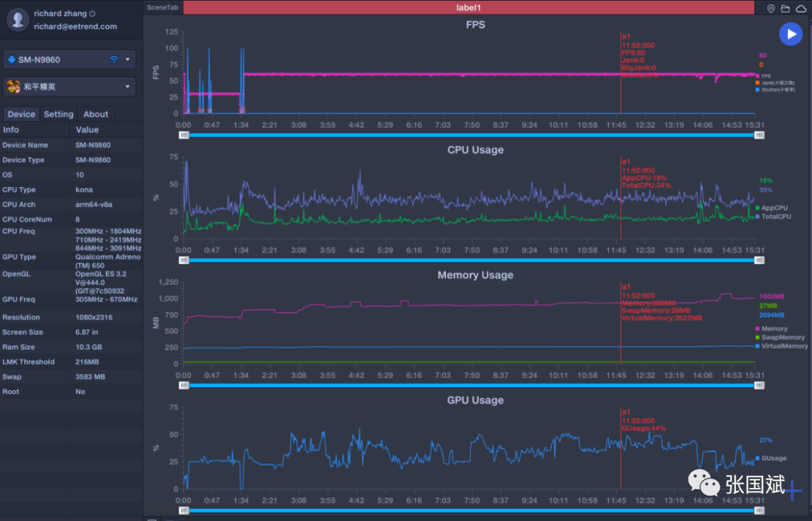This screenshot has height=521, width=812.
Task: Select the SceneTab label
Action: tap(162, 8)
